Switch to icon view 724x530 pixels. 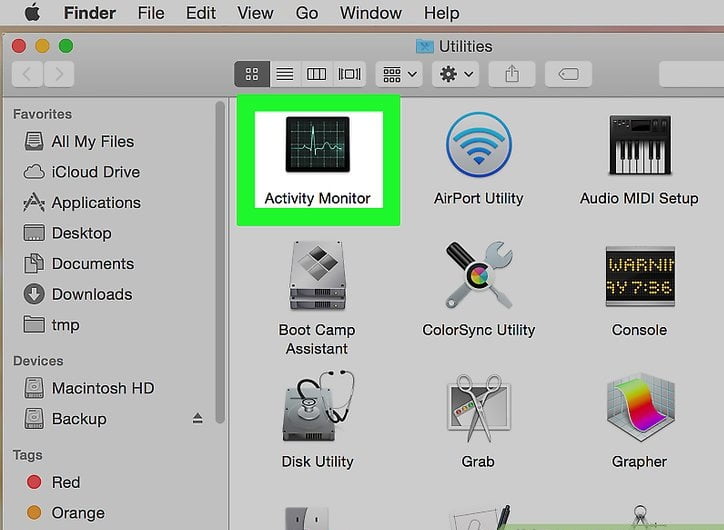tap(252, 74)
